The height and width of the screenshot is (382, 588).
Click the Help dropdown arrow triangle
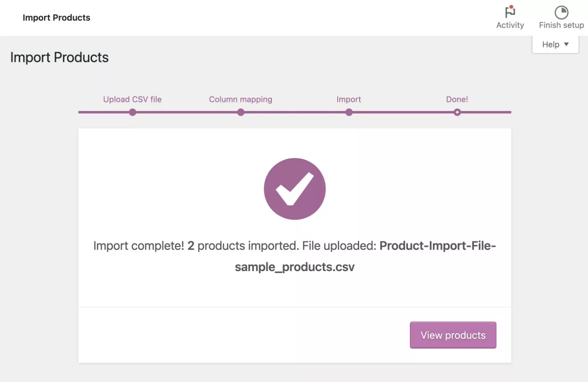pos(566,44)
